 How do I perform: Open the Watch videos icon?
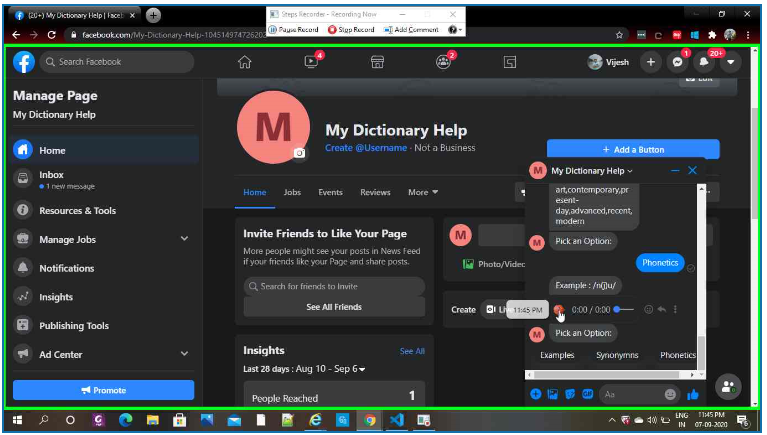click(311, 62)
